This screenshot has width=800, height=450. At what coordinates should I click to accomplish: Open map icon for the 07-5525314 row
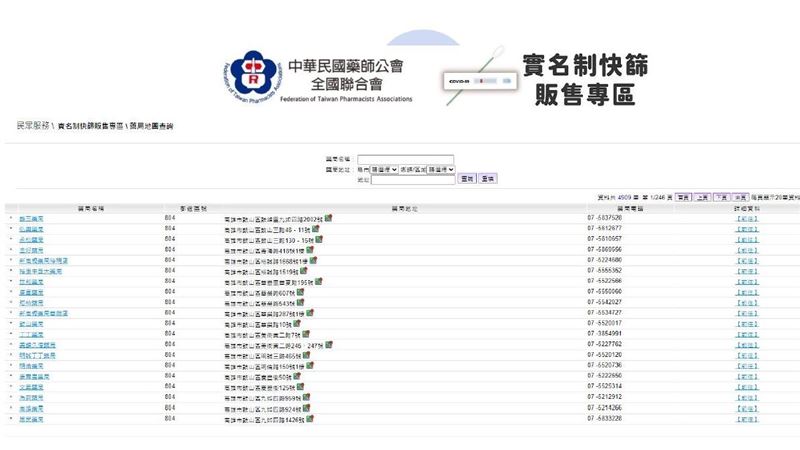coord(300,387)
